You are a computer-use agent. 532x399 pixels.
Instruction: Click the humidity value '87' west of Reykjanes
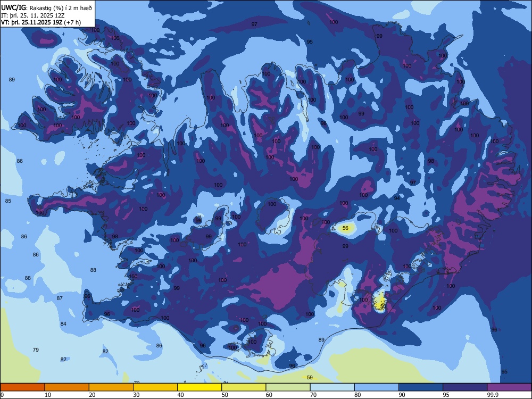pyautogui.click(x=60, y=298)
